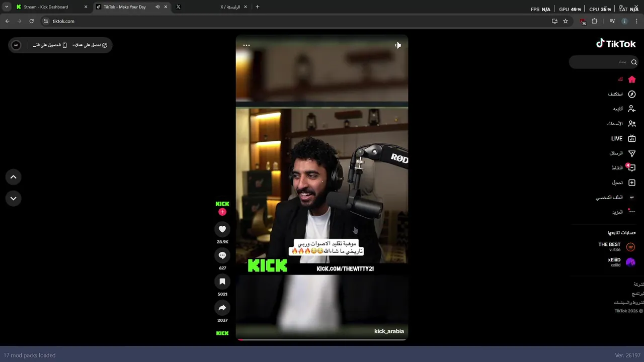Open the Following menu item

624,109
